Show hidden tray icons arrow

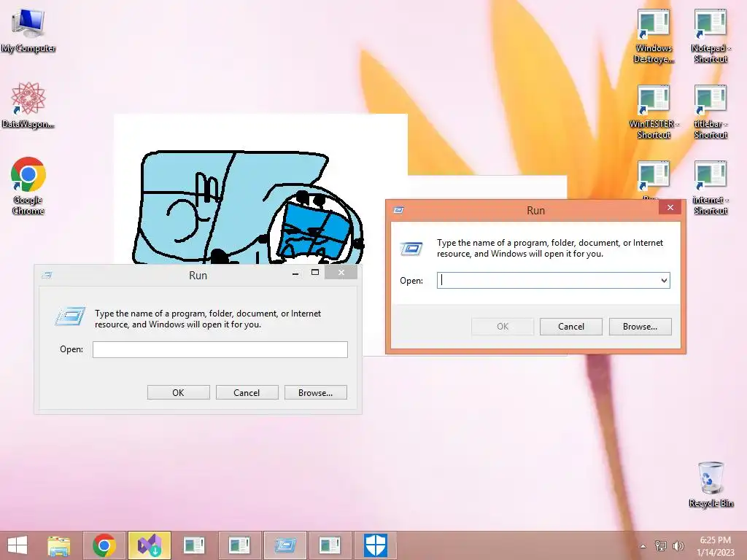(643, 546)
